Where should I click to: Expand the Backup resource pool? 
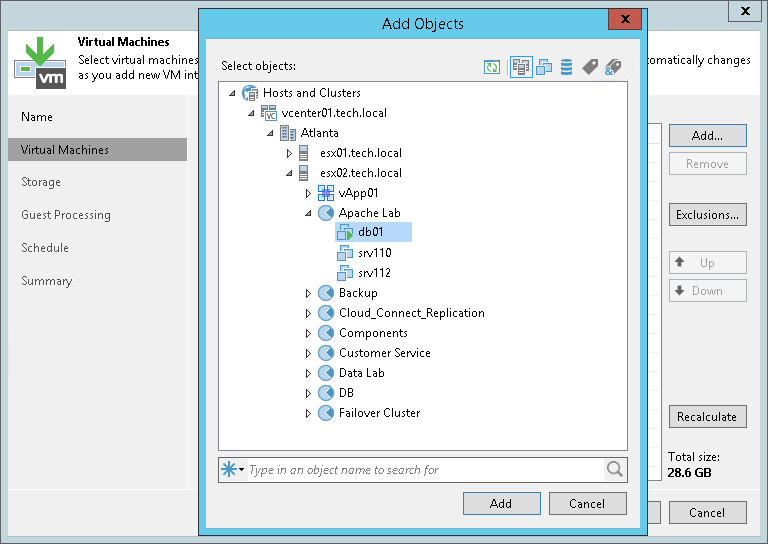tap(308, 293)
